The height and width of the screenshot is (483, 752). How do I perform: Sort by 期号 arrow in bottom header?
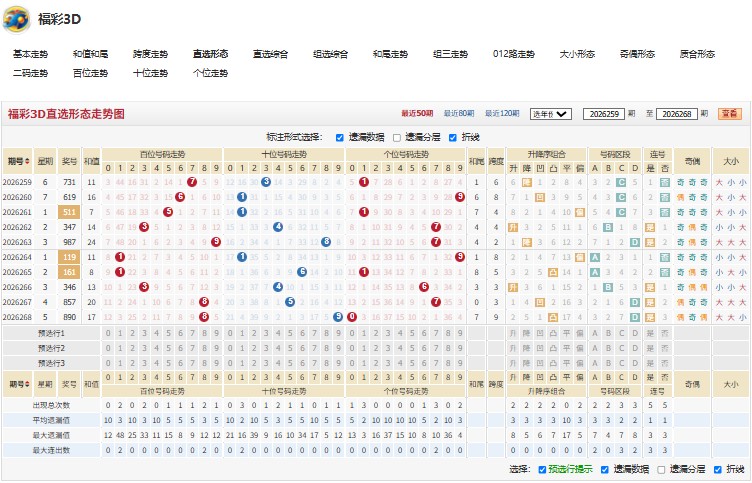27,384
